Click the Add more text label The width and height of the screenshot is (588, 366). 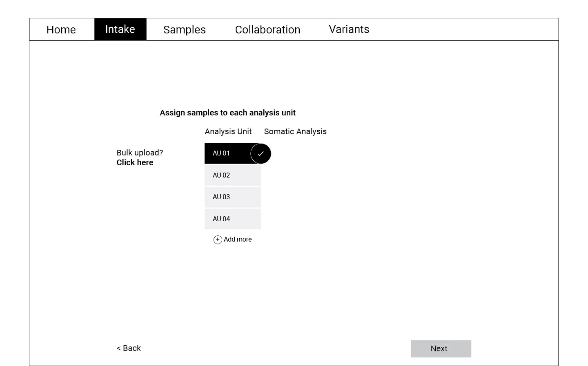tap(238, 240)
